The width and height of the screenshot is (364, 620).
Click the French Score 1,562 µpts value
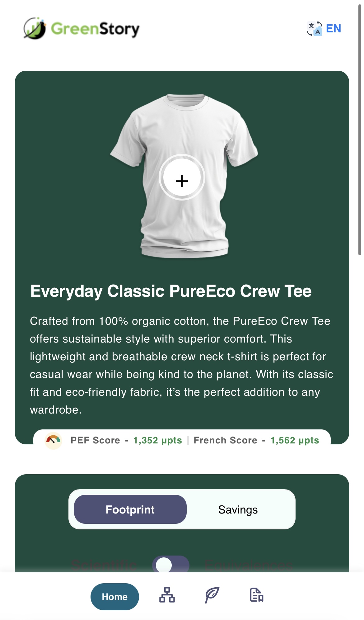pos(295,440)
